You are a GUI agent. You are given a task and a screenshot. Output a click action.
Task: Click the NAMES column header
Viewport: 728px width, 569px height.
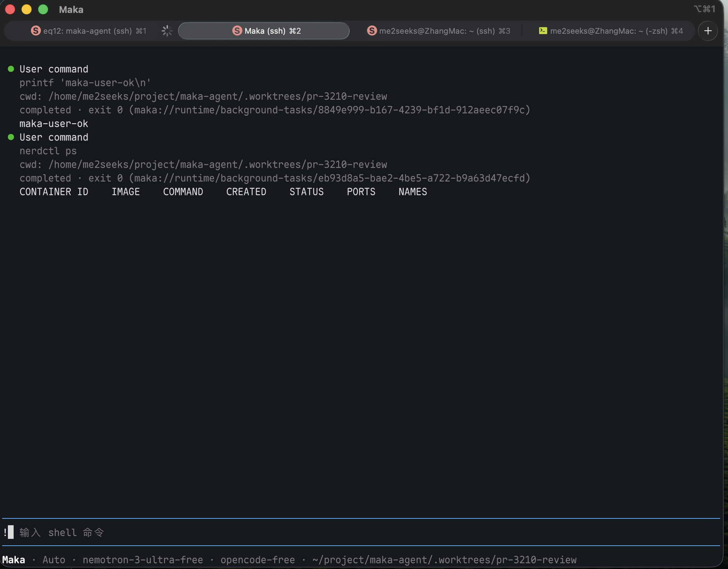[413, 192]
